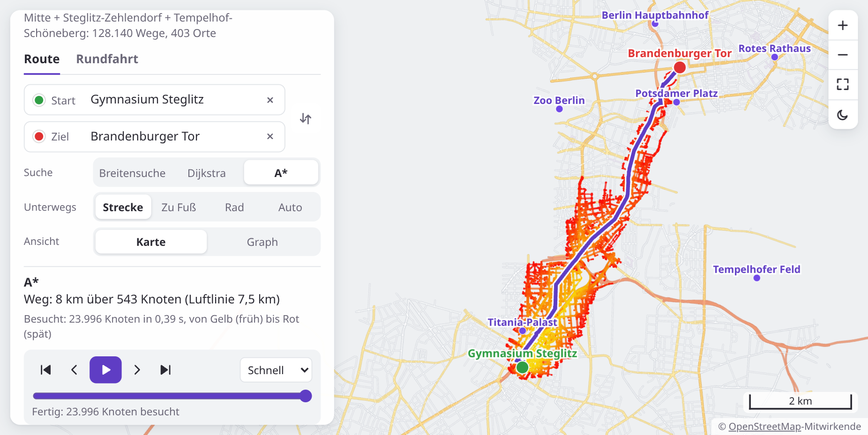Viewport: 868px width, 435px height.
Task: Choose Dijkstra search algorithm
Action: [x=207, y=173]
